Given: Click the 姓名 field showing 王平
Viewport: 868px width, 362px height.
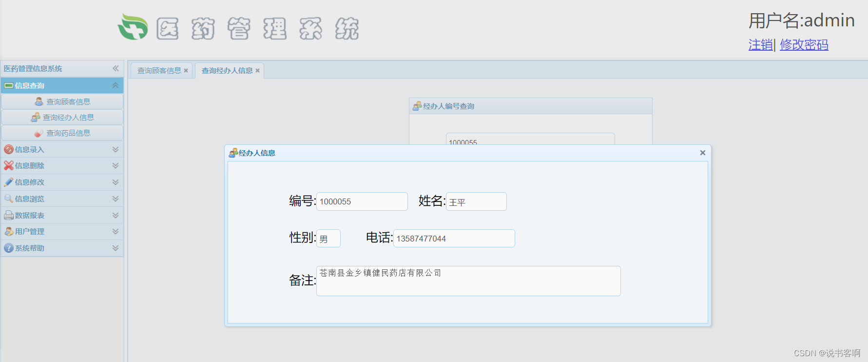Looking at the screenshot, I should click(476, 201).
